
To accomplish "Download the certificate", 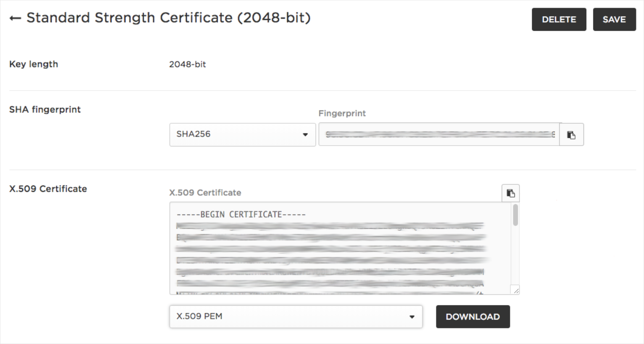I will [x=473, y=317].
